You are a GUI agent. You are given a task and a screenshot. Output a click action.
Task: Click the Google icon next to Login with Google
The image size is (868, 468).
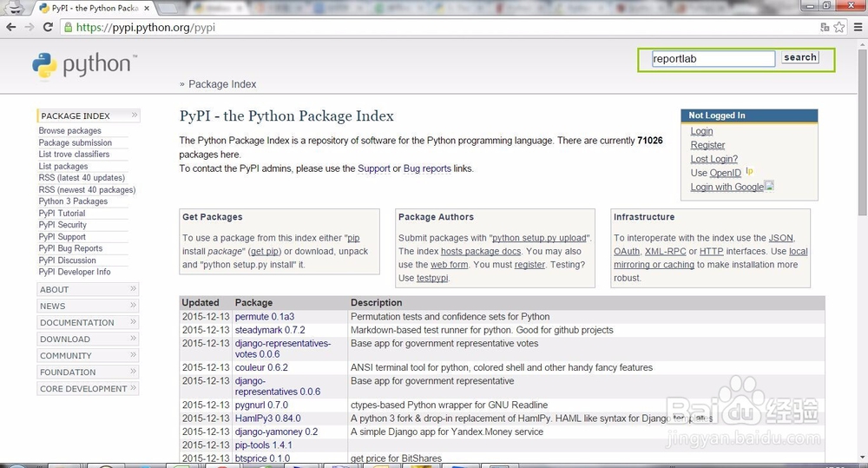tap(769, 186)
